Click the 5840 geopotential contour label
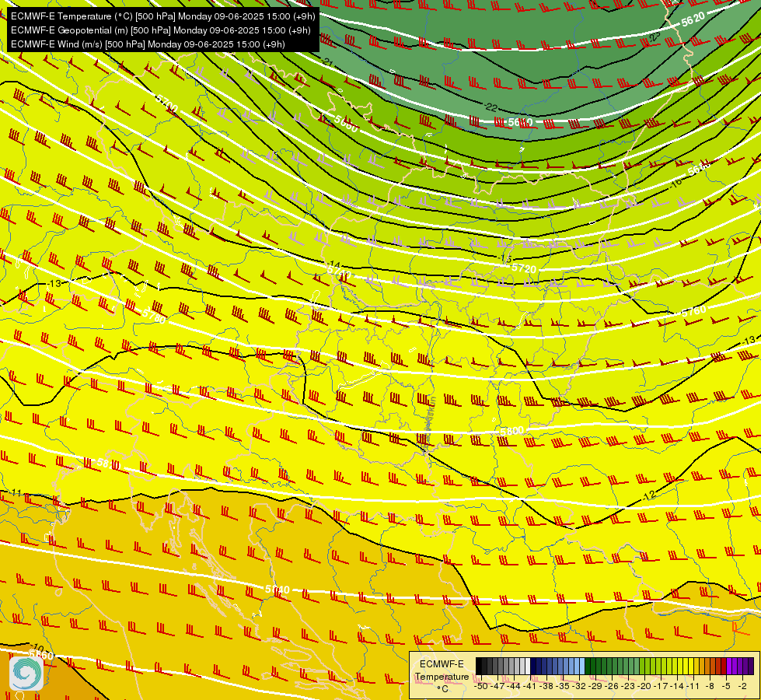Viewport: 761px width, 700px height. [x=278, y=590]
